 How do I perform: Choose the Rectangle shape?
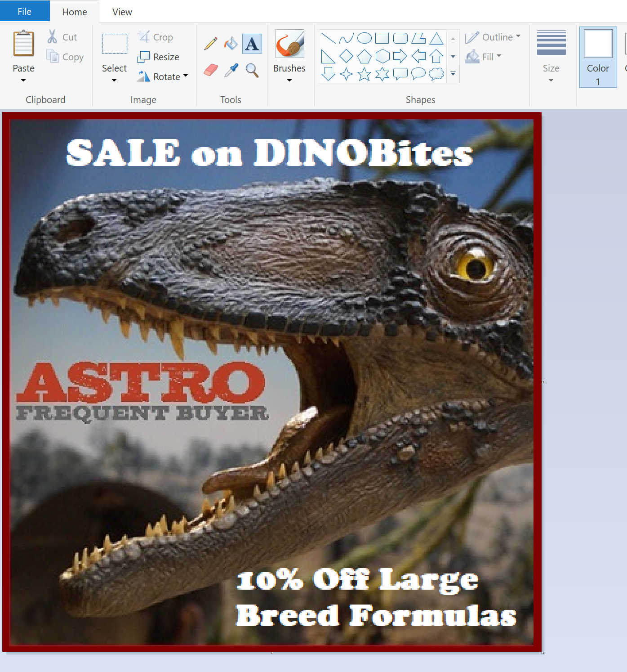(382, 38)
